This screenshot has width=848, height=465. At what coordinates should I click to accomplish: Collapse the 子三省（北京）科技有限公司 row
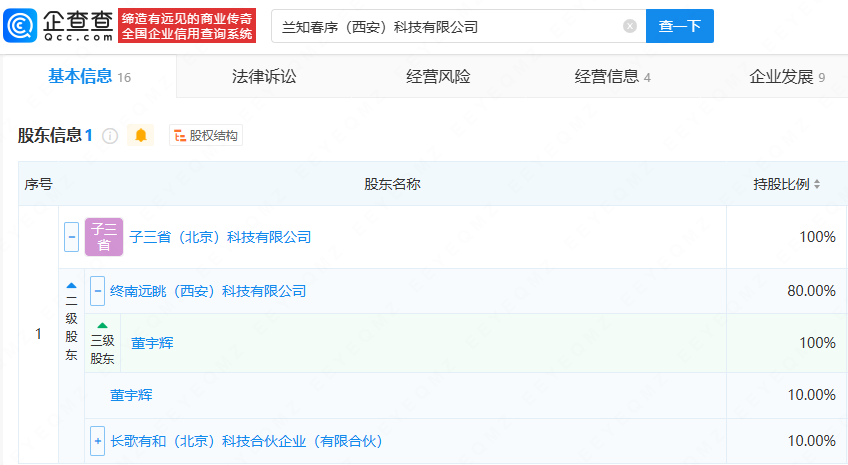pyautogui.click(x=72, y=237)
